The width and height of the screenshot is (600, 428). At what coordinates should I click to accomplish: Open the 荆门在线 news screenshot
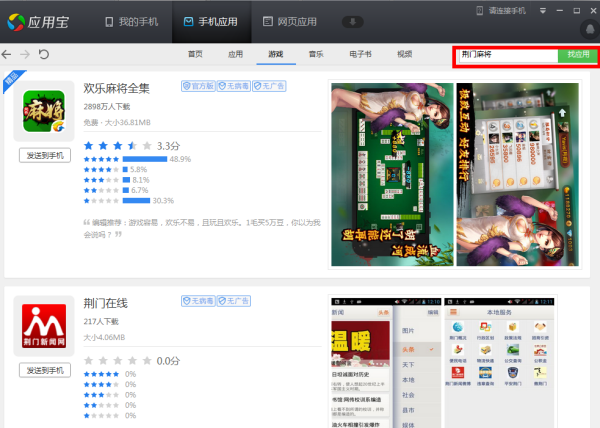(386, 363)
